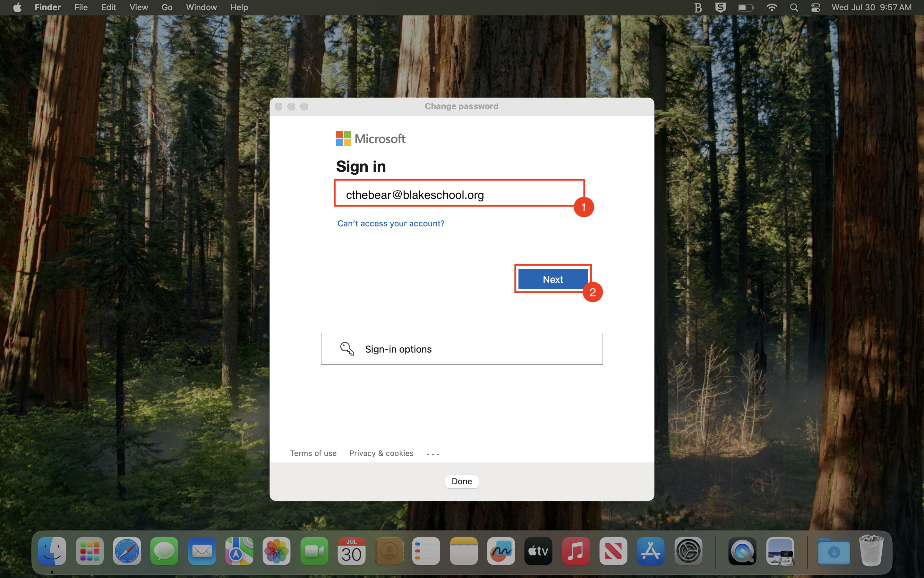Open News app in dock
Viewport: 924px width, 578px height.
(x=613, y=551)
